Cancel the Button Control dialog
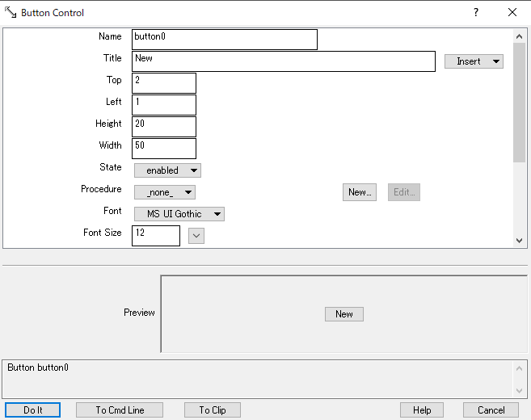Screen dimensions: 531x420 click(491, 410)
